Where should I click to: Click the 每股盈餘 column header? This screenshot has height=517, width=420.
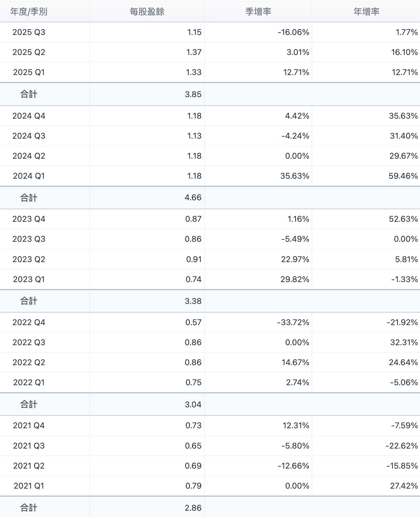(147, 12)
